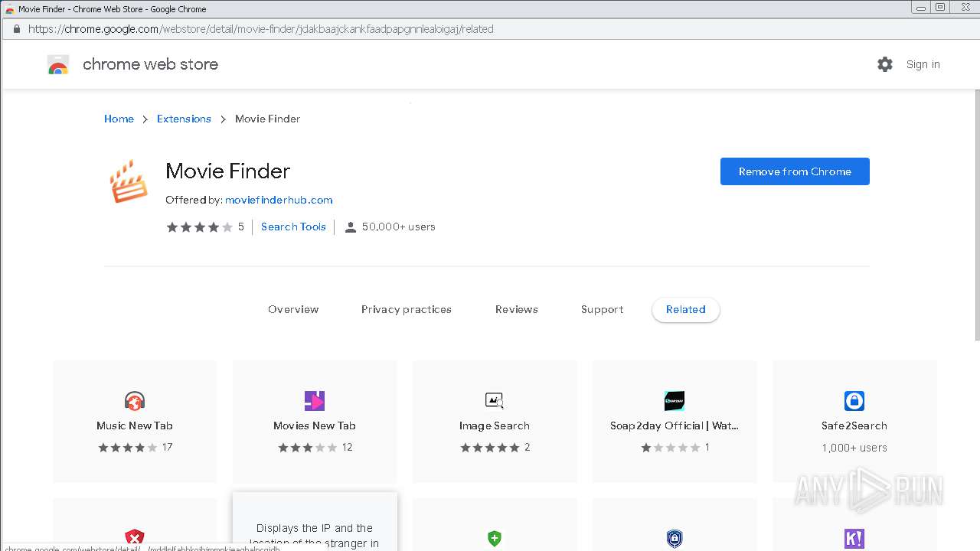Screen dimensions: 980x551
Task: Click the 50,000+ users text
Action: coord(399,227)
